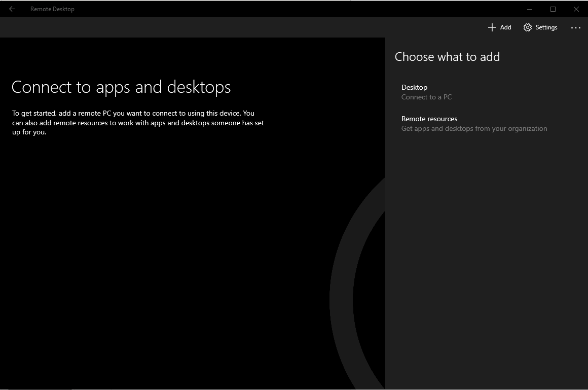
Task: Maximize the Remote Desktop window
Action: tap(553, 9)
